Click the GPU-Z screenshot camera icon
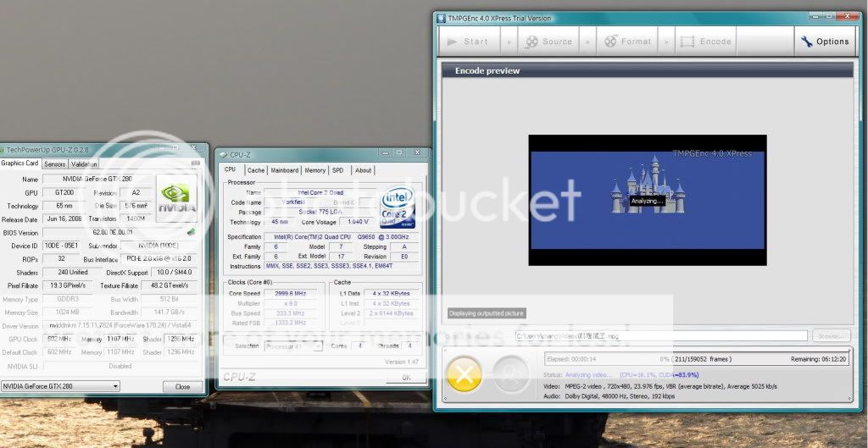The width and height of the screenshot is (868, 448). coord(196,163)
